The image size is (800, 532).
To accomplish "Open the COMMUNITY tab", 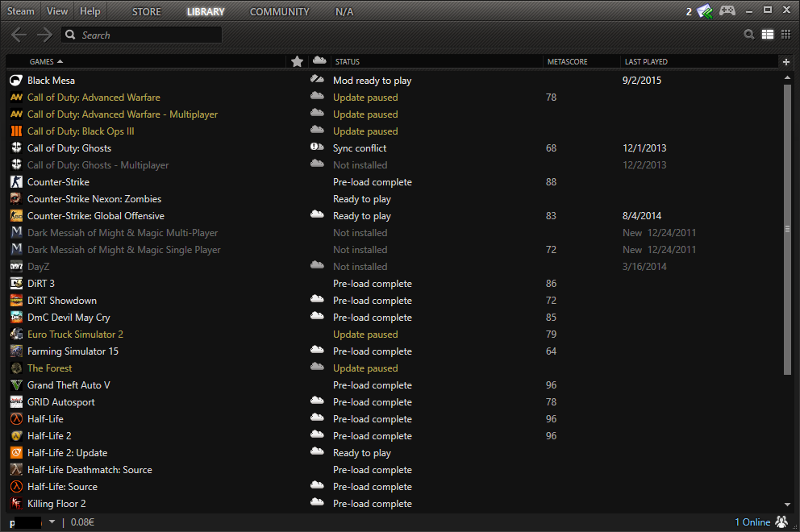I will coord(279,12).
